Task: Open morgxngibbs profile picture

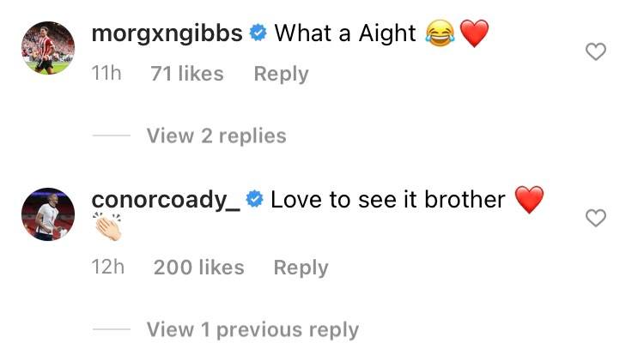Action: click(48, 48)
